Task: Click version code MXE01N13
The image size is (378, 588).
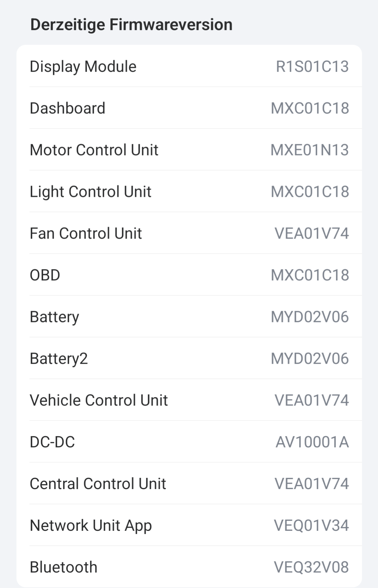Action: (310, 150)
